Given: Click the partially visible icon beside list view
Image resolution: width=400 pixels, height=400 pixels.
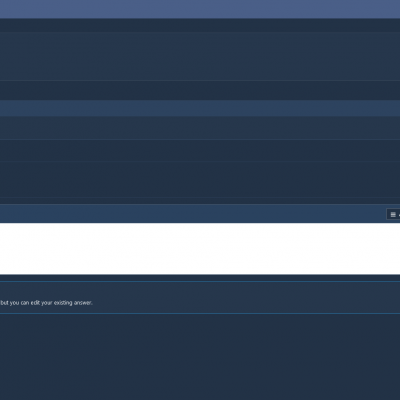Looking at the screenshot, I should 399,215.
